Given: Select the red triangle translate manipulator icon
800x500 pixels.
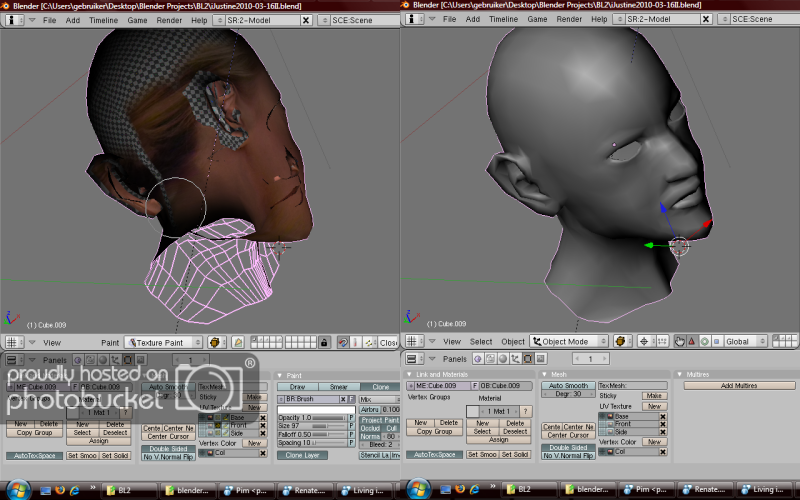Looking at the screenshot, I should coord(692,341).
